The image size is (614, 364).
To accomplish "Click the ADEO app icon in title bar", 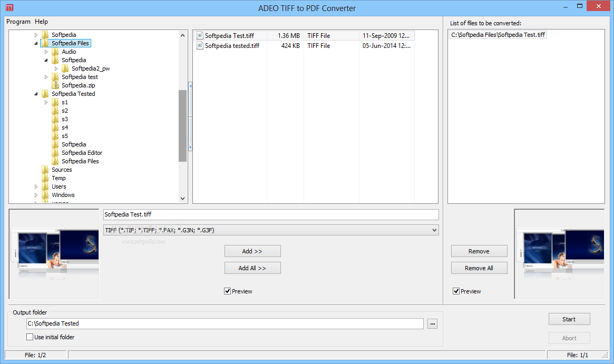I will [9, 7].
